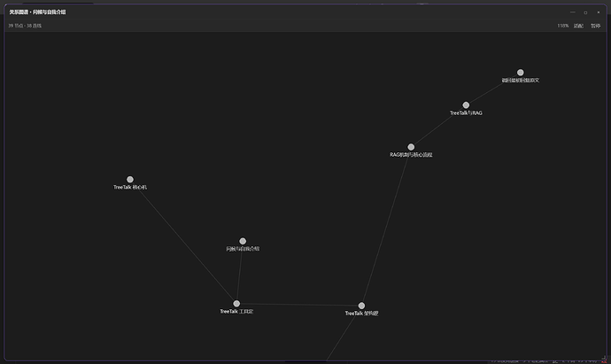This screenshot has height=364, width=611.
Task: Select the TreeTalk与RAG graph node
Action: (466, 105)
